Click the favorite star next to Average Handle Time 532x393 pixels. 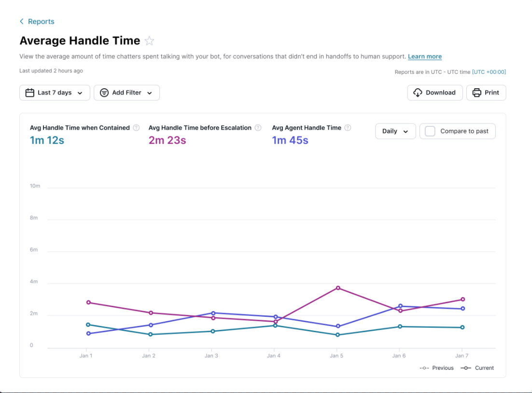(x=150, y=41)
